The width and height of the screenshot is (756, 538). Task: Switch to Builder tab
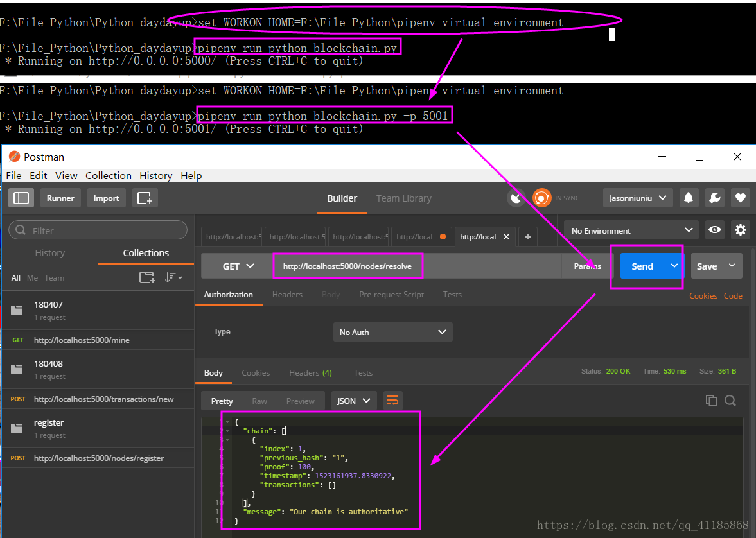[x=342, y=198]
